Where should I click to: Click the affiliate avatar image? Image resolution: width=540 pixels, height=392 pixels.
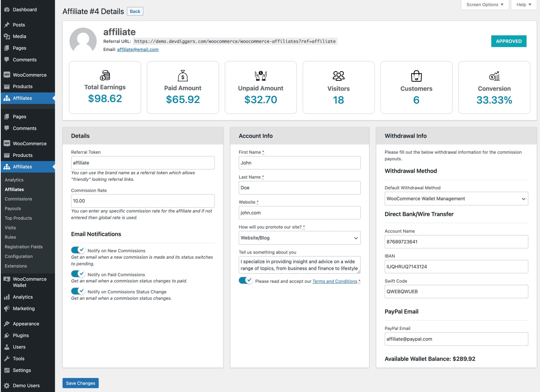(x=83, y=41)
